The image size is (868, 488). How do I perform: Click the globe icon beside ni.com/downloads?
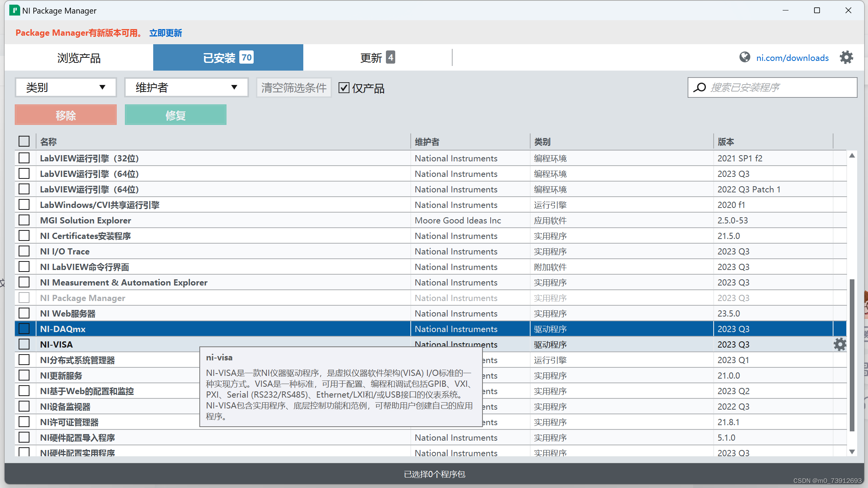744,57
